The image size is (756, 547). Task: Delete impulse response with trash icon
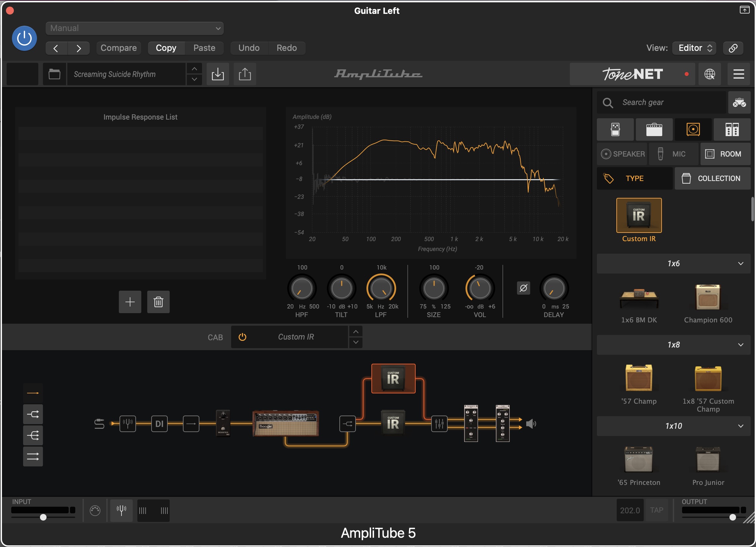point(158,302)
